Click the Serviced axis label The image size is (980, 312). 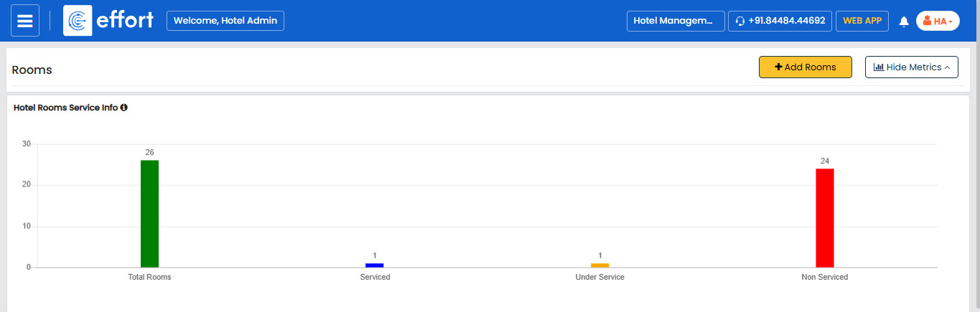[375, 277]
